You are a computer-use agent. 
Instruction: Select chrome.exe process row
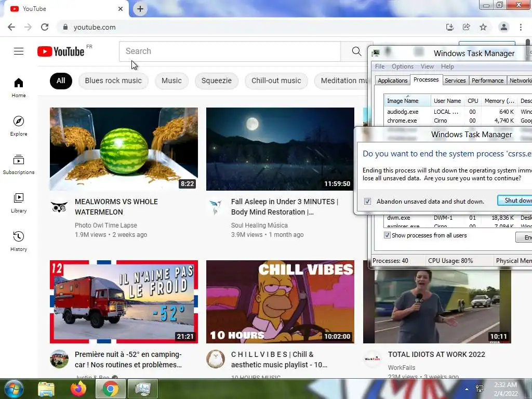tap(458, 121)
